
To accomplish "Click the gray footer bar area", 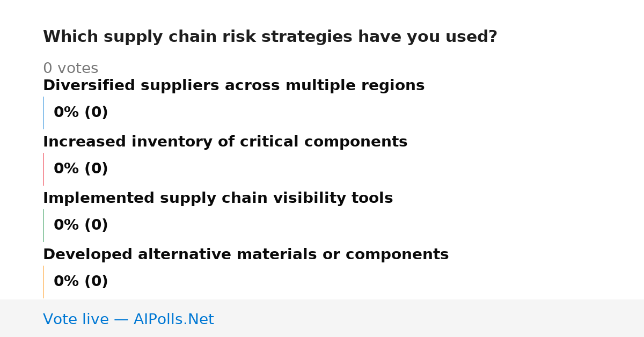I will [x=322, y=318].
